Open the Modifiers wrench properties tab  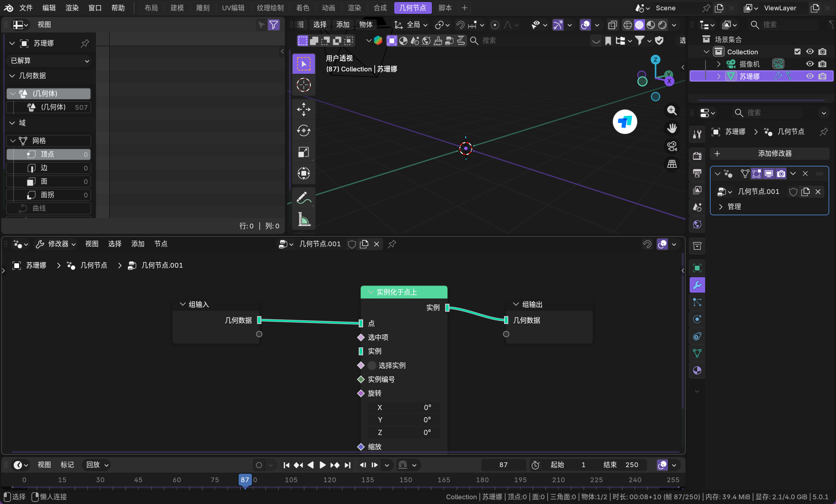(697, 285)
